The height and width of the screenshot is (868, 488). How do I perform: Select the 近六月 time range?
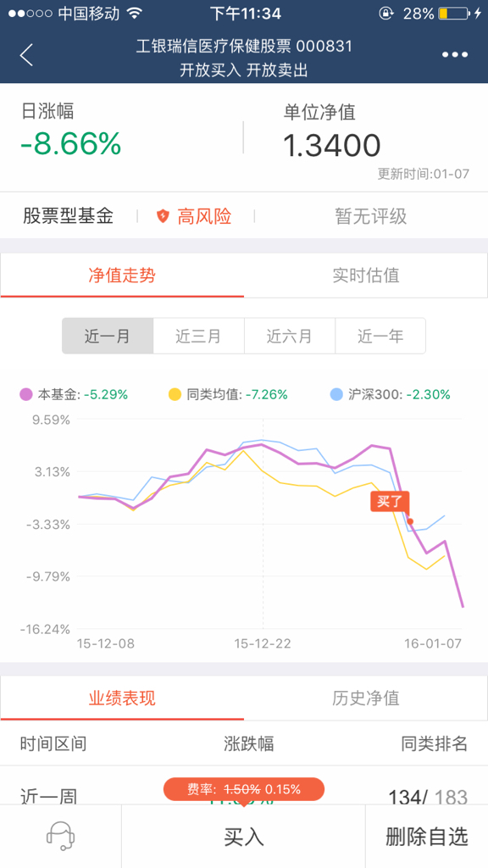pyautogui.click(x=290, y=336)
